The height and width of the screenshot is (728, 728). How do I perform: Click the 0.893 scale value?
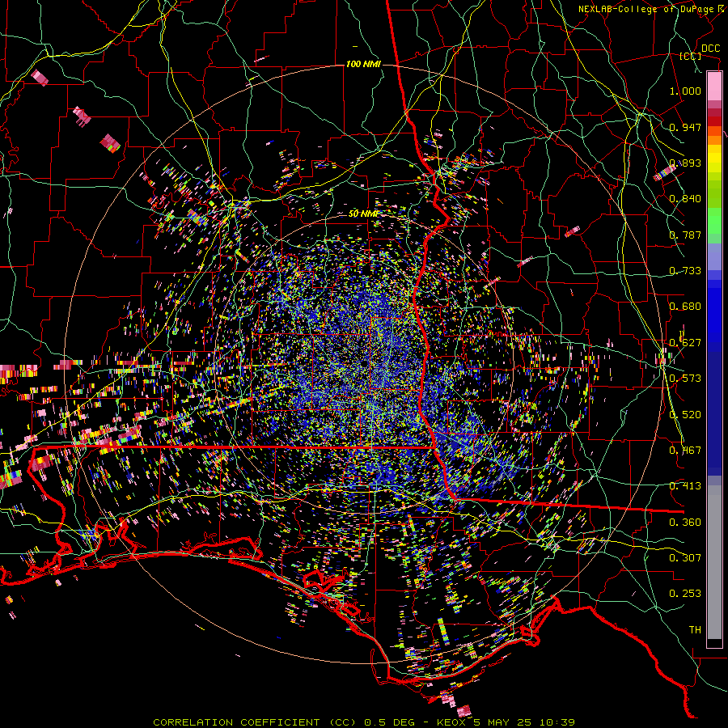(x=685, y=163)
